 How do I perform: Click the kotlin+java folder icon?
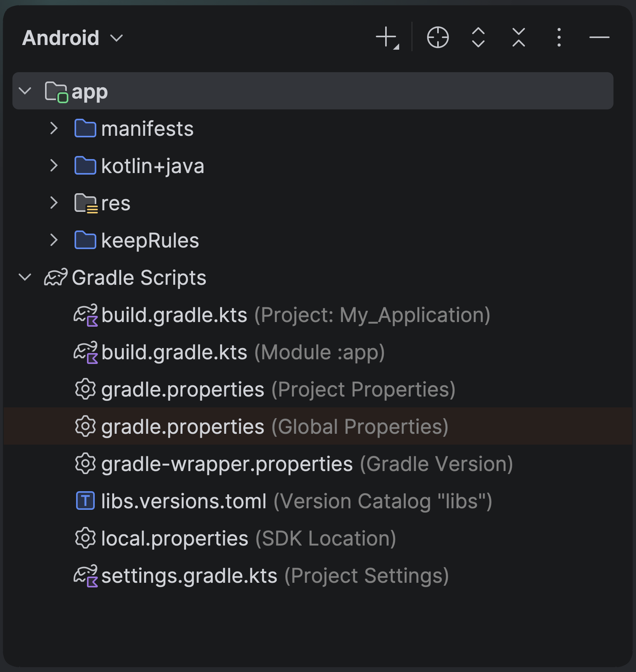tap(85, 166)
